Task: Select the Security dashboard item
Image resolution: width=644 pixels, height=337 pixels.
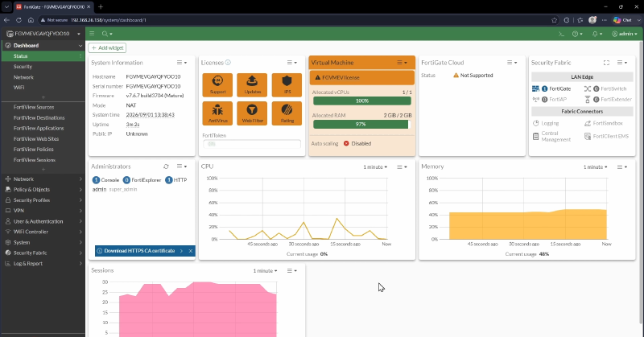Action: click(x=43, y=67)
